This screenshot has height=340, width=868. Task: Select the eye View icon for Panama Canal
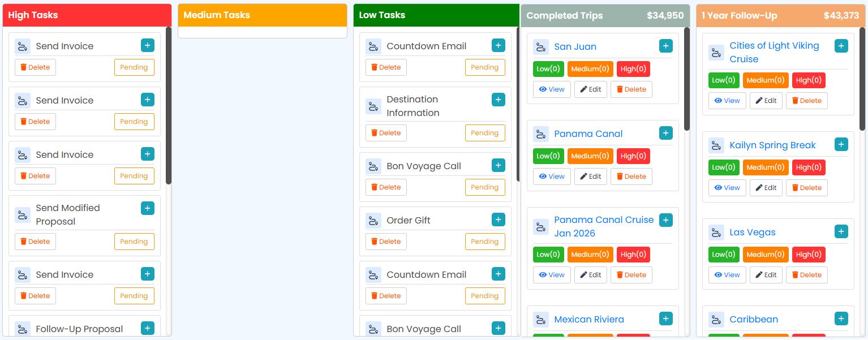542,176
